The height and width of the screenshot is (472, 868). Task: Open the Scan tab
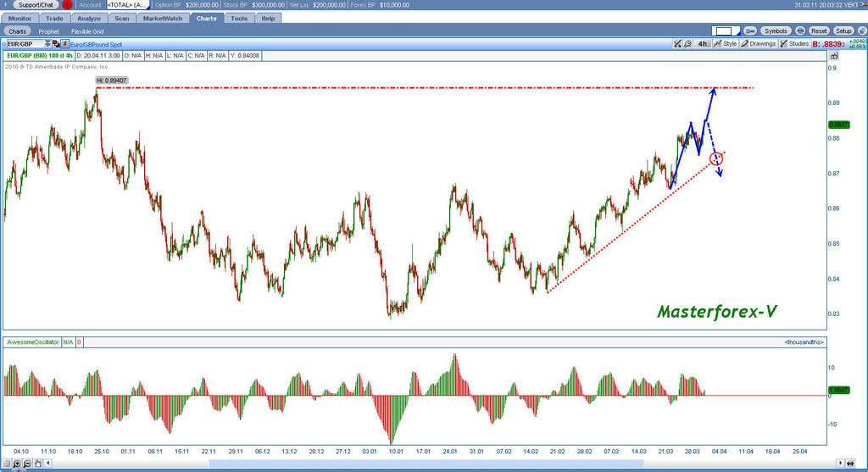tap(122, 19)
